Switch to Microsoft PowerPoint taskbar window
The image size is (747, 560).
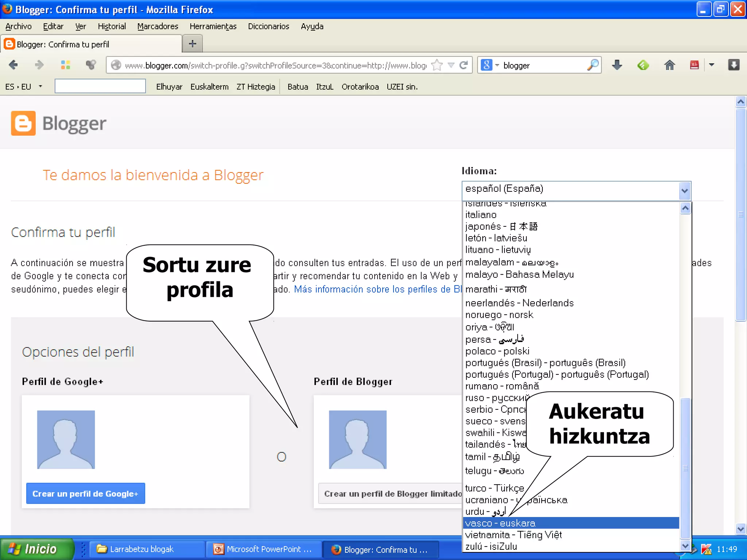pos(263,549)
